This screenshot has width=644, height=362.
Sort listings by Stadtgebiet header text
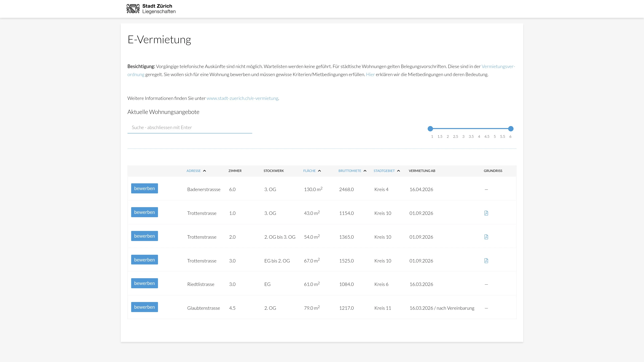pyautogui.click(x=384, y=171)
